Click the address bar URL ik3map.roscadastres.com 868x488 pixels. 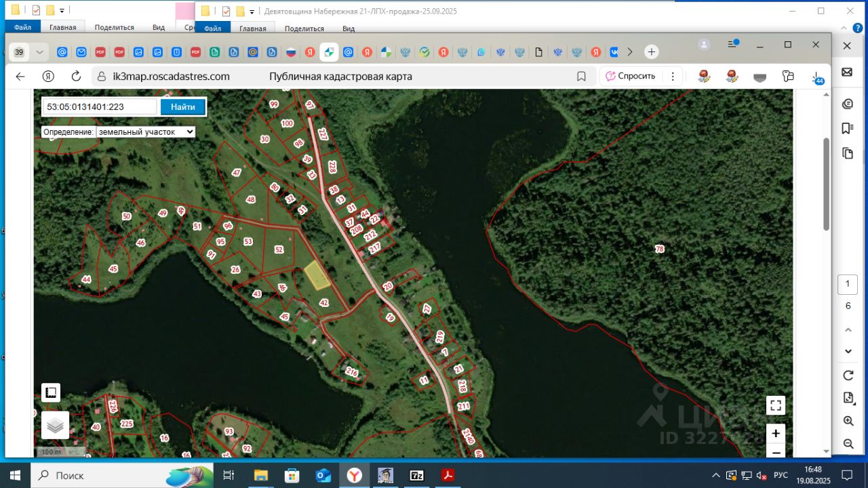(171, 77)
